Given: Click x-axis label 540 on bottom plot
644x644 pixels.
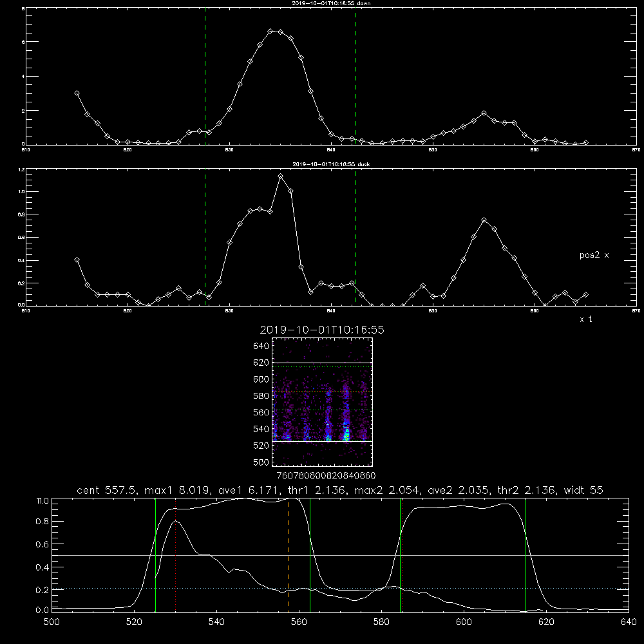Looking at the screenshot, I should (x=216, y=622).
